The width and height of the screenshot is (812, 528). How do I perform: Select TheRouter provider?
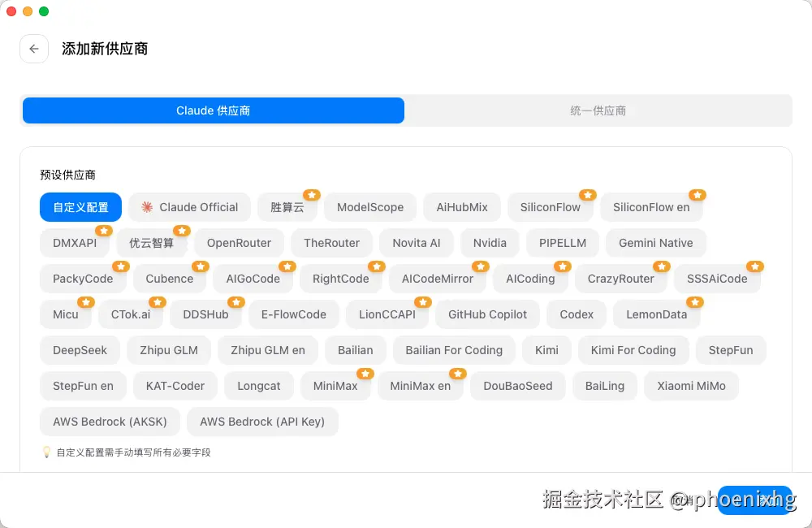click(x=331, y=243)
